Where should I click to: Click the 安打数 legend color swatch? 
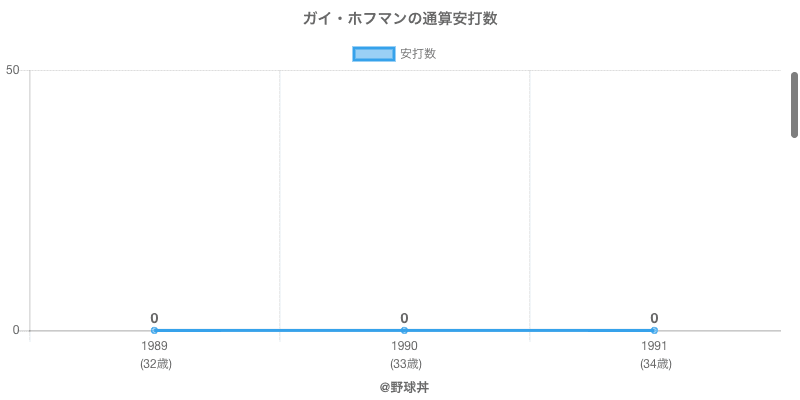click(374, 54)
